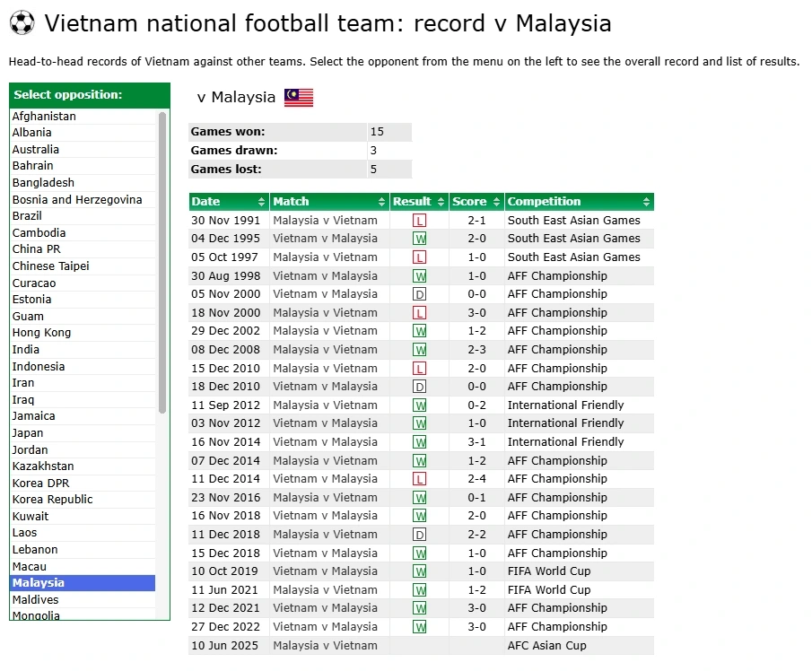Select Kazakhstan in the opposition list
812x671 pixels.
[x=83, y=466]
